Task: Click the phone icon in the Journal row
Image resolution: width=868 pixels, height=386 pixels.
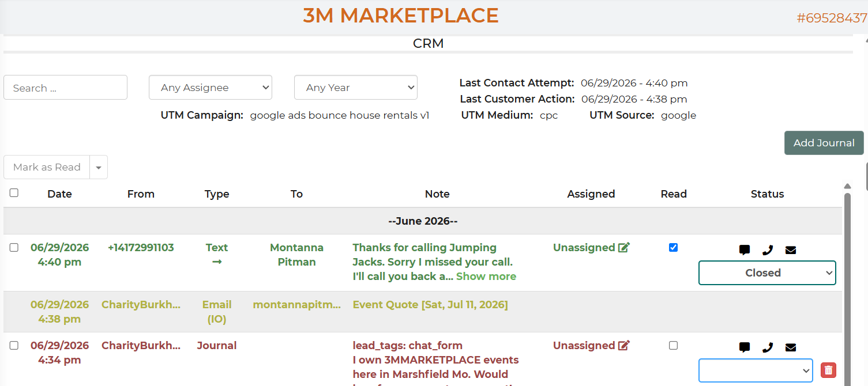Action: click(768, 347)
